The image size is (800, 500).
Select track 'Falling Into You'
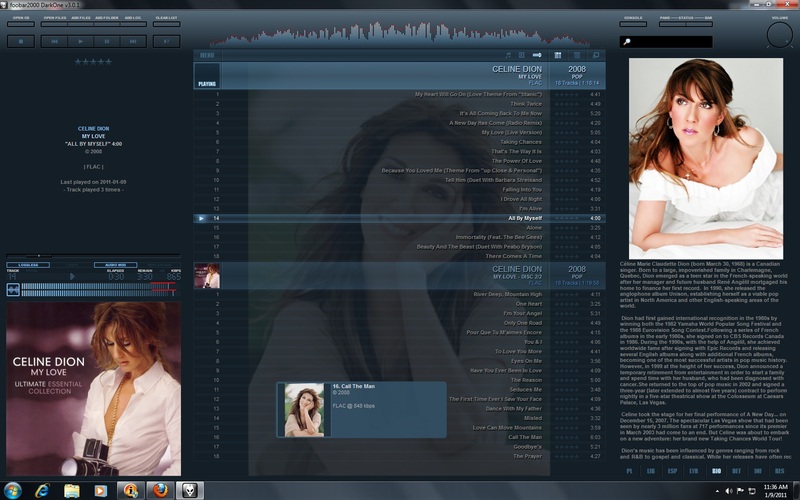399,189
